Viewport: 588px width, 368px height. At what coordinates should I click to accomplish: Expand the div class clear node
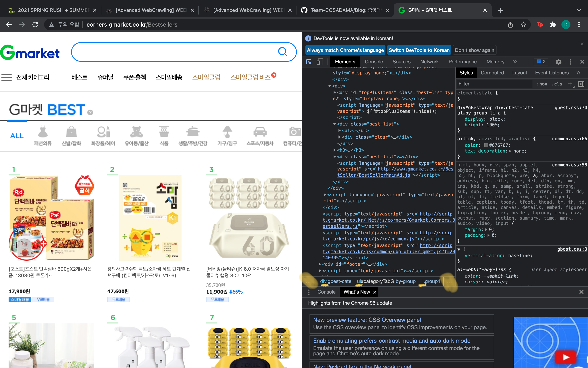pyautogui.click(x=340, y=137)
